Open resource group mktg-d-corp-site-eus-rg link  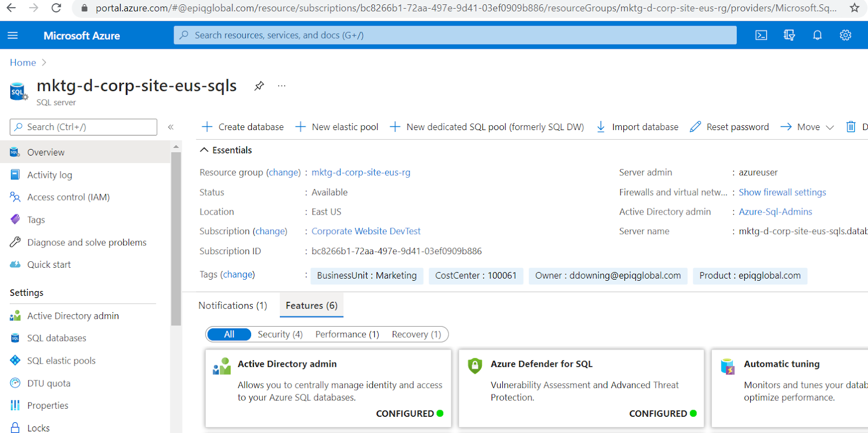(361, 172)
